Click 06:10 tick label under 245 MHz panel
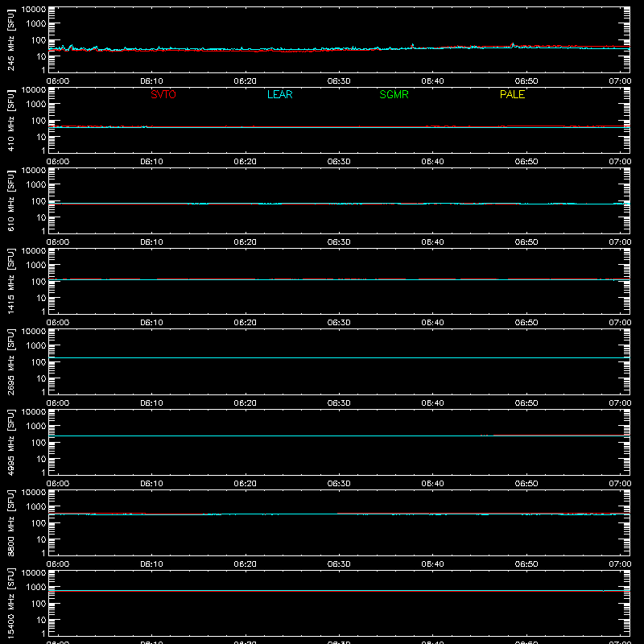Screen dimensions: 644x644 click(151, 81)
